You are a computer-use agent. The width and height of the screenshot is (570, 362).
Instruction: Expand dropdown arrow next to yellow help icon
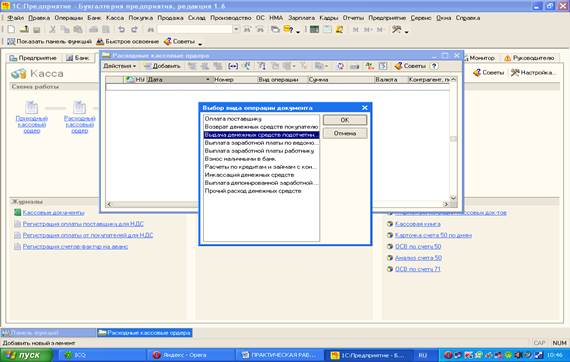[298, 32]
